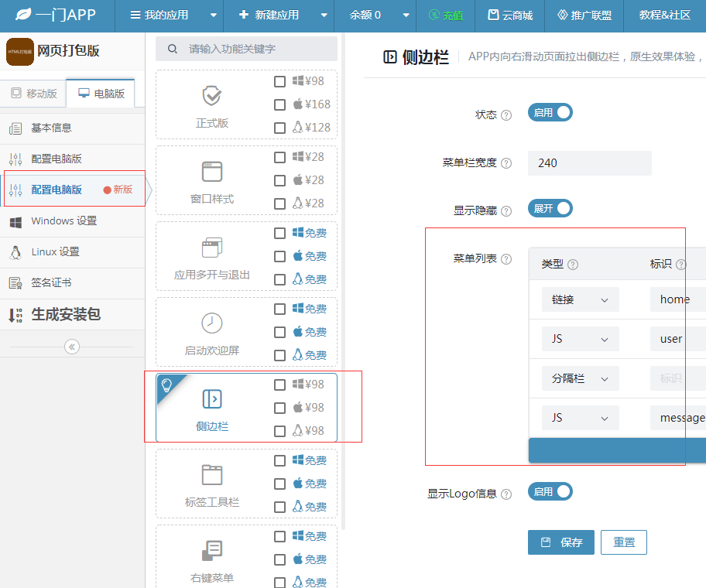Image resolution: width=706 pixels, height=588 pixels.
Task: Toggle the 显示Logo信息 启用 switch
Action: pyautogui.click(x=550, y=492)
